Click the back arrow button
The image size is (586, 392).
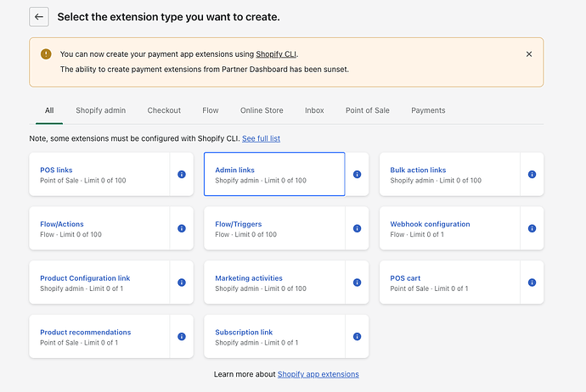(x=39, y=17)
